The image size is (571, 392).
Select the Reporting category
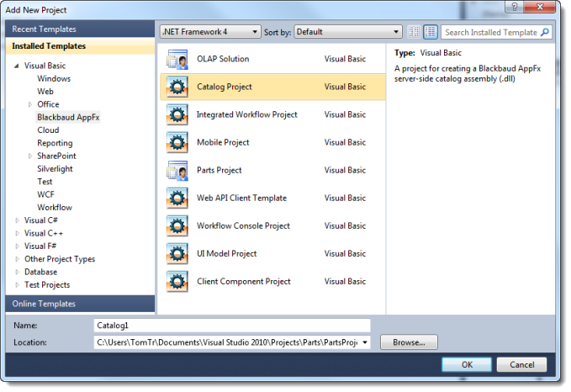coord(55,143)
